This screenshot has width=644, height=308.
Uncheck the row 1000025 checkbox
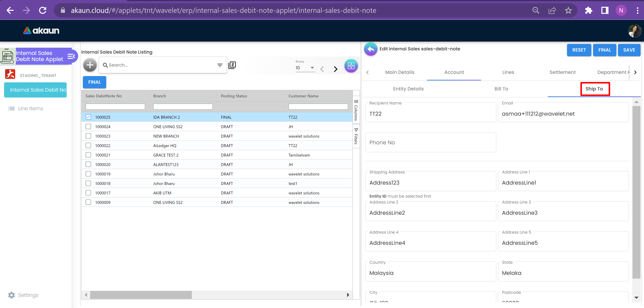(88, 117)
